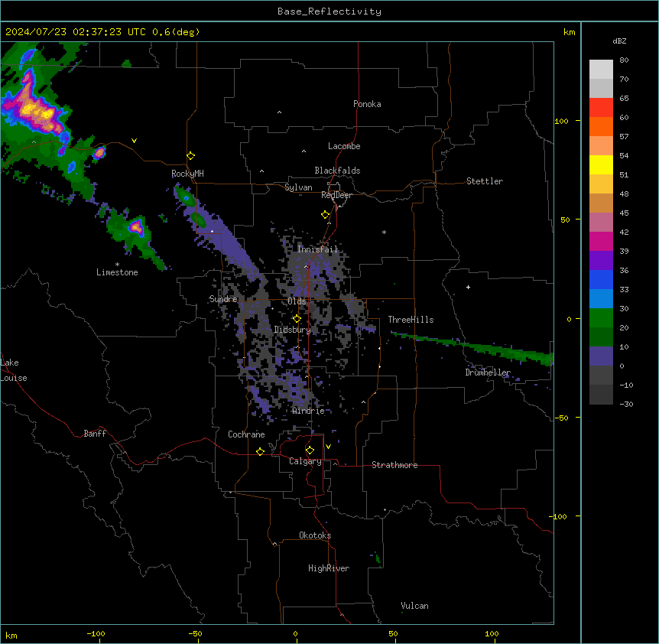Click the Drumheller label
659x644 pixels.
[x=488, y=372]
